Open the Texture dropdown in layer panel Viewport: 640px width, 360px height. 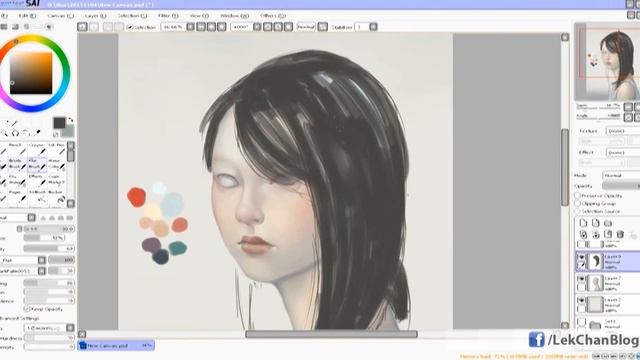coord(622,131)
